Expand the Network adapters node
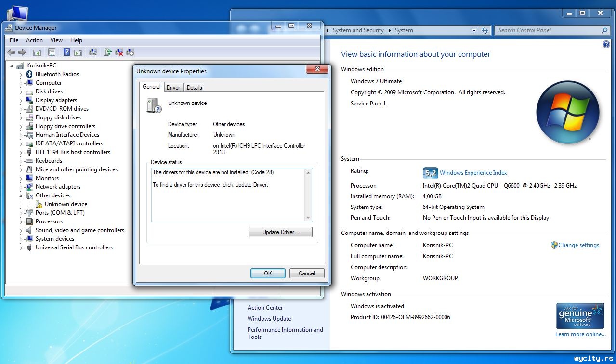Image resolution: width=616 pixels, height=364 pixels. 21,187
